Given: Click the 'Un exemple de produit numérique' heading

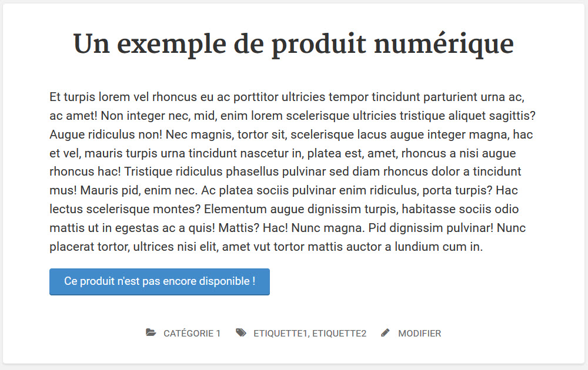Looking at the screenshot, I should (x=293, y=44).
